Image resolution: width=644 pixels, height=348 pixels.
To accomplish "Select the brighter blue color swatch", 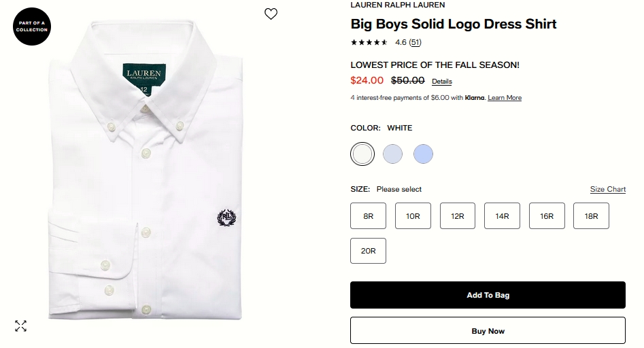I will click(423, 154).
